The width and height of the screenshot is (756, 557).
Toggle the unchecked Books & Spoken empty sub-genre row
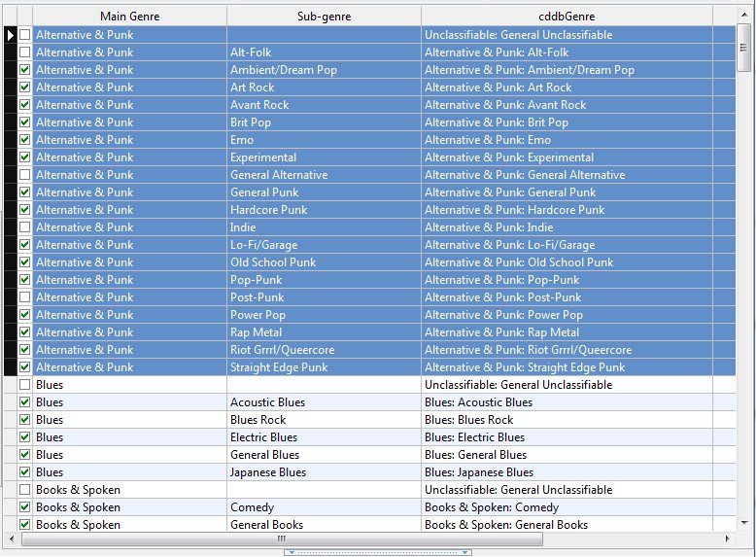tap(25, 490)
